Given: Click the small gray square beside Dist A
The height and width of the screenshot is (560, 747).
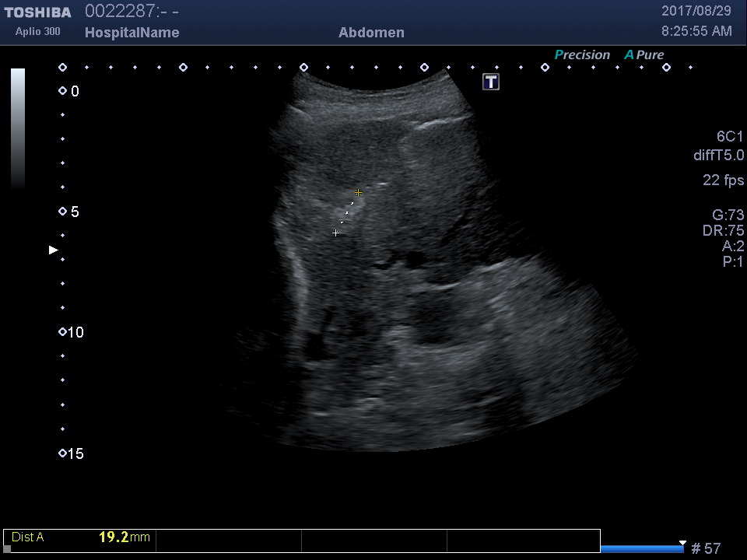Looking at the screenshot, I should 7,549.
